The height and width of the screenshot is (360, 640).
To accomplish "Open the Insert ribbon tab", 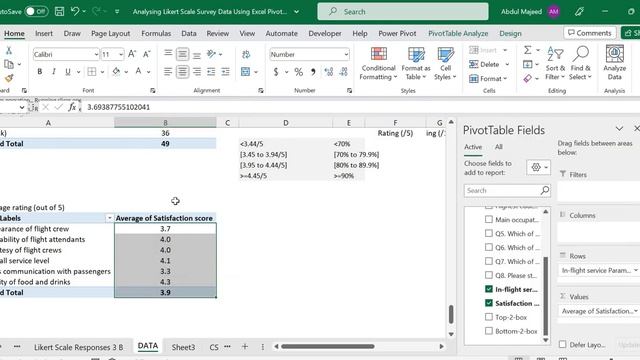I will 44,33.
